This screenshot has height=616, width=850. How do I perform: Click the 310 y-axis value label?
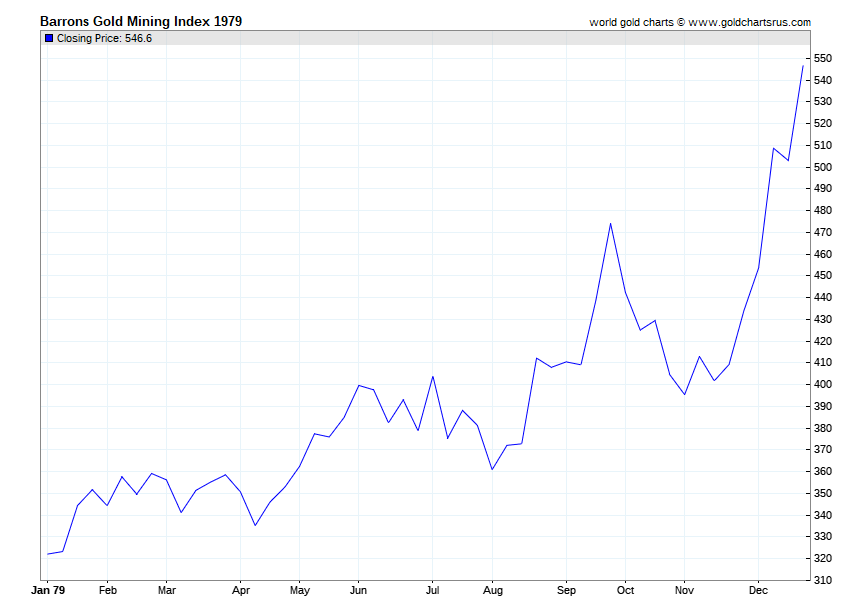coord(822,580)
